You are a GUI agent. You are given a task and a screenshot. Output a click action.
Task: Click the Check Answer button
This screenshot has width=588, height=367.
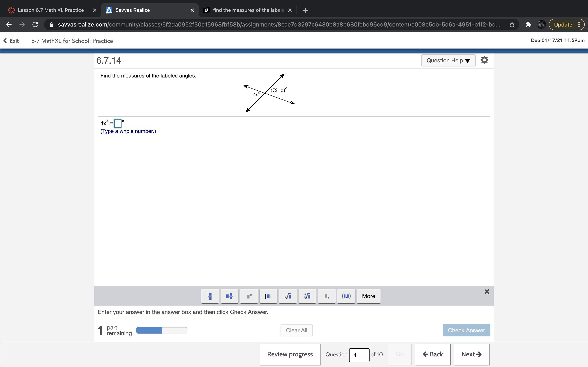(466, 330)
